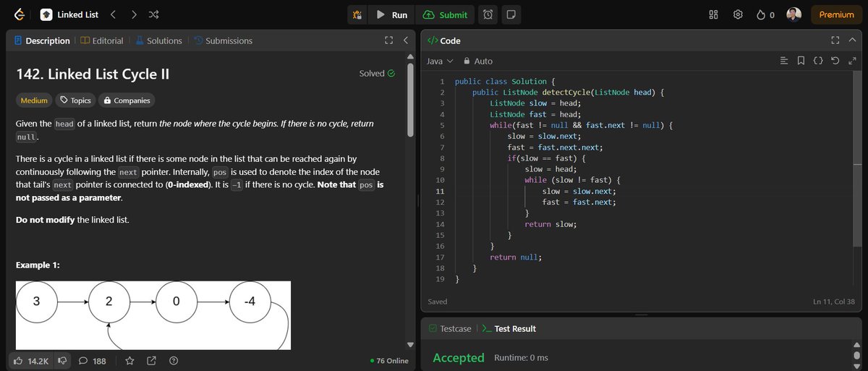Click the Accepted result text
The image size is (868, 371).
pyautogui.click(x=459, y=358)
